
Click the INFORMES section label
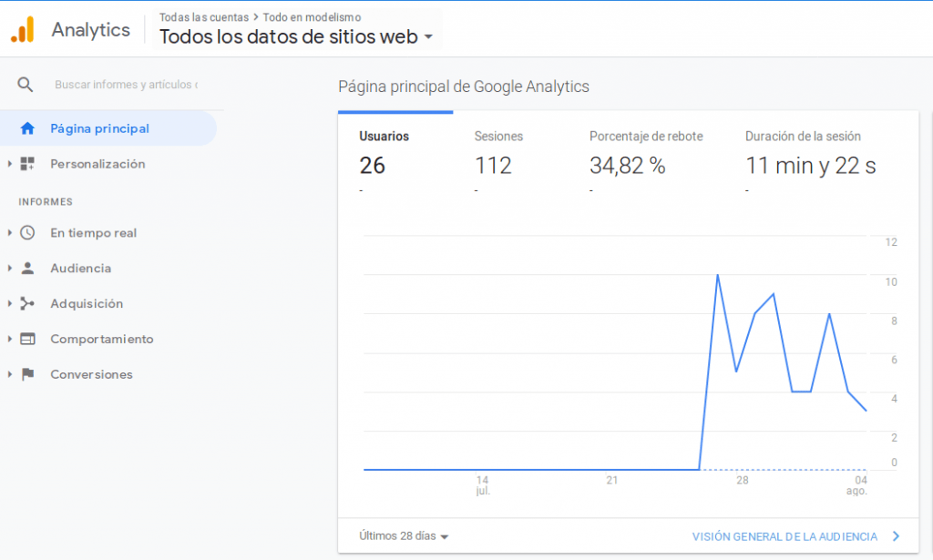[x=46, y=201]
